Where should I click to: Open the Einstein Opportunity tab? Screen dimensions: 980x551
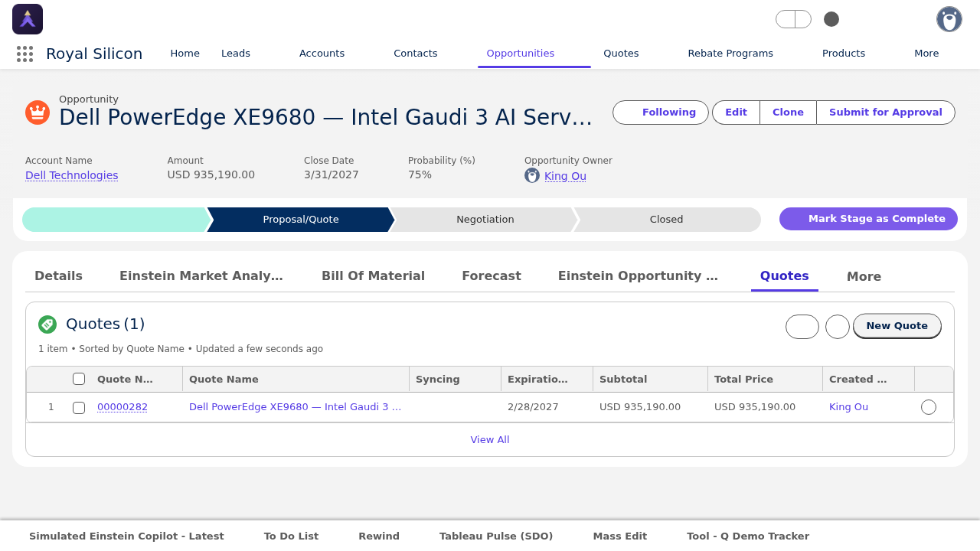[x=638, y=276]
